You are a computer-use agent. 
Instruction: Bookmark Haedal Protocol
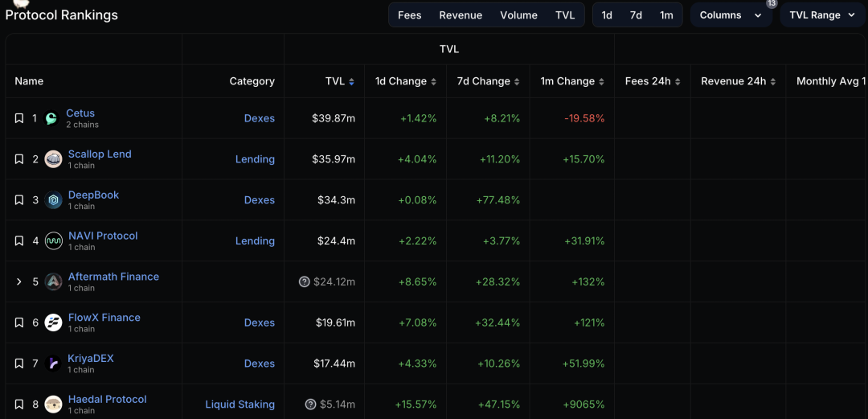click(x=18, y=405)
